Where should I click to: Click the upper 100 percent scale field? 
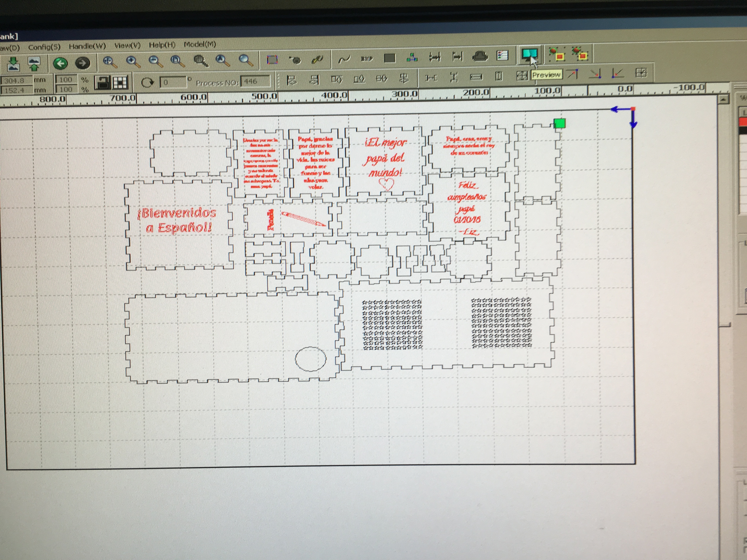[66, 80]
